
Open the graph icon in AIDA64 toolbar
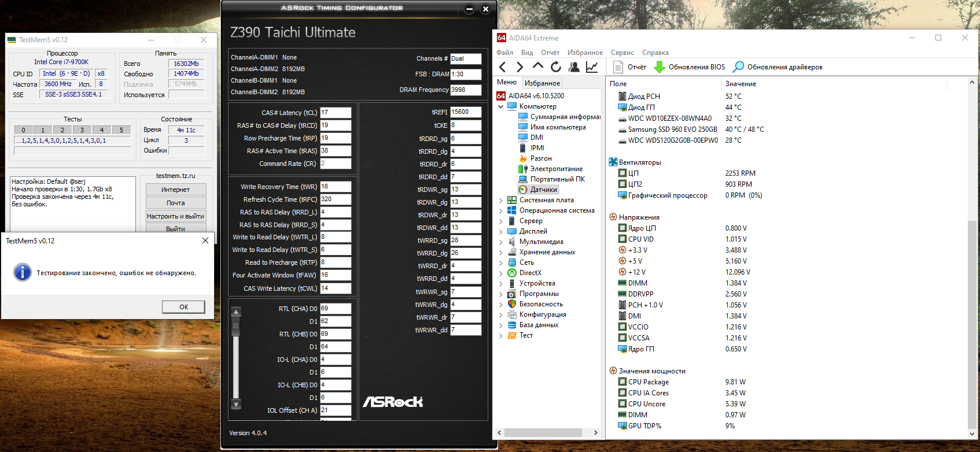coord(592,67)
